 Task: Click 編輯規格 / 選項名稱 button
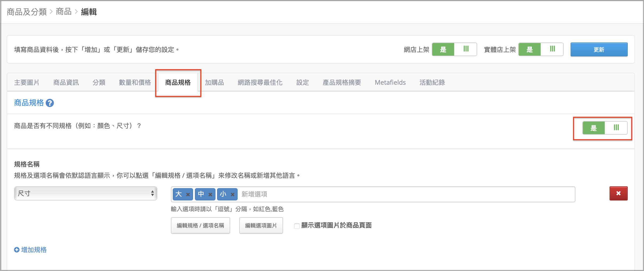[x=200, y=226]
